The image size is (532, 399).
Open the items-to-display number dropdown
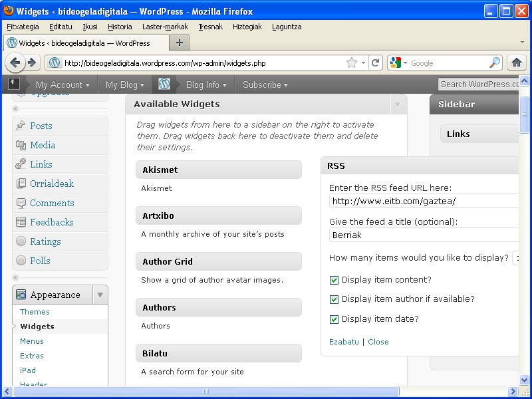(x=516, y=258)
